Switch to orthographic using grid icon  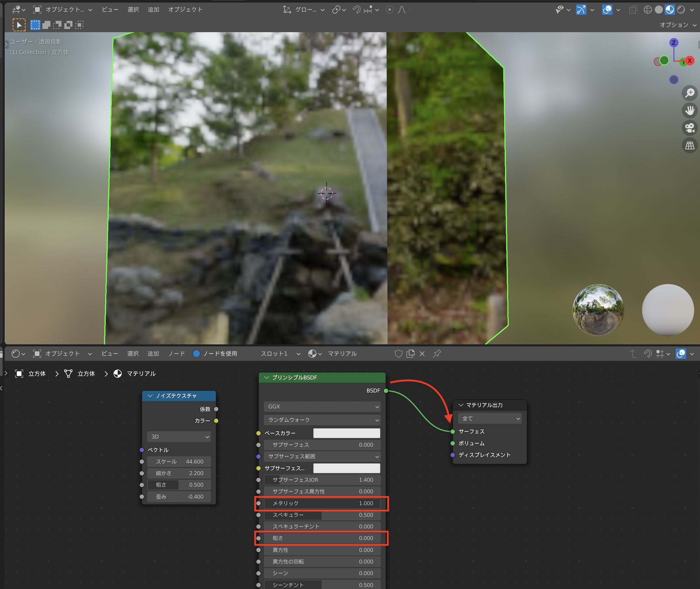pos(689,145)
